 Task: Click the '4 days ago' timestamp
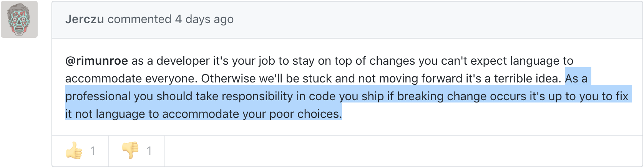[x=204, y=19]
